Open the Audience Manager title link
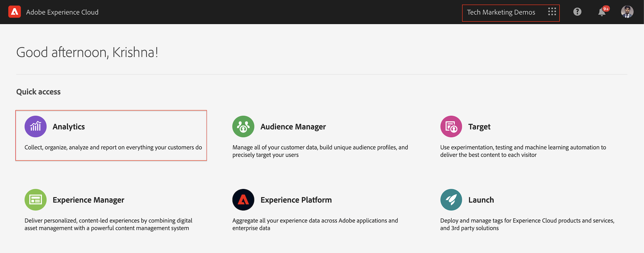 tap(293, 127)
